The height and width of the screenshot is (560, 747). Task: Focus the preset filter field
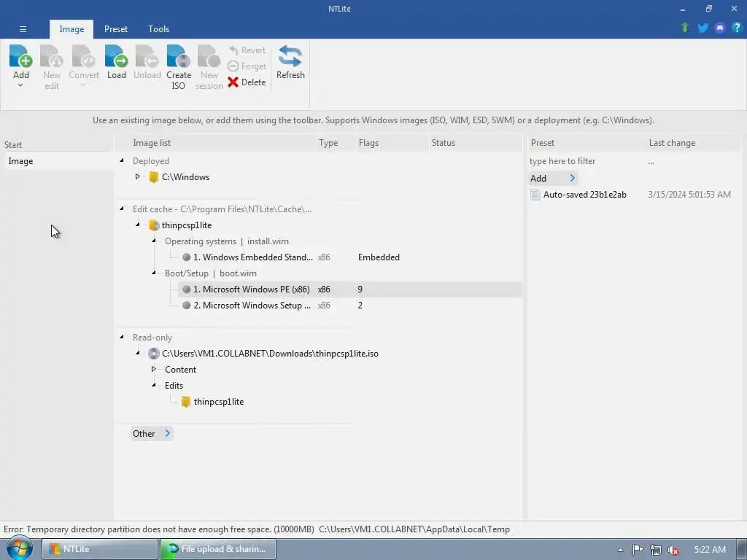tap(586, 161)
